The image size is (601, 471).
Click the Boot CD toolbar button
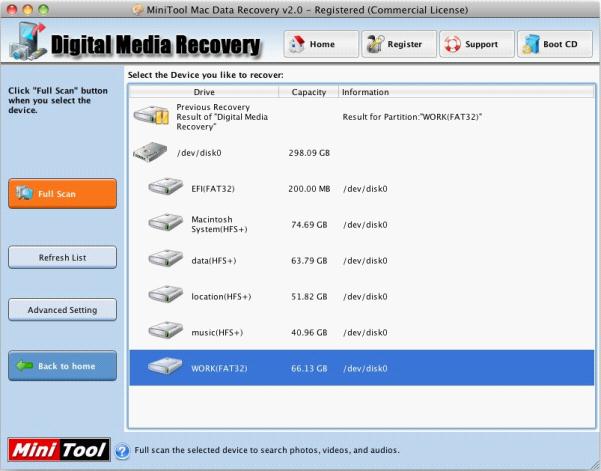tap(555, 44)
